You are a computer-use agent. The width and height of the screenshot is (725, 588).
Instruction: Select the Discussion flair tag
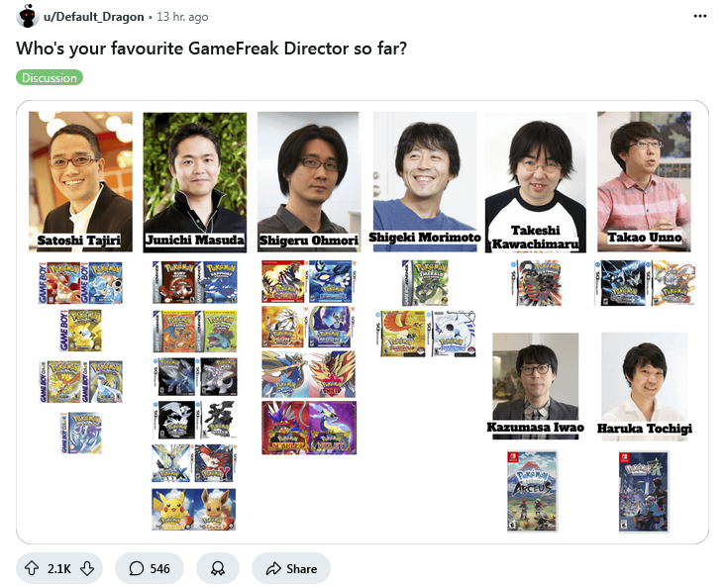coord(50,77)
